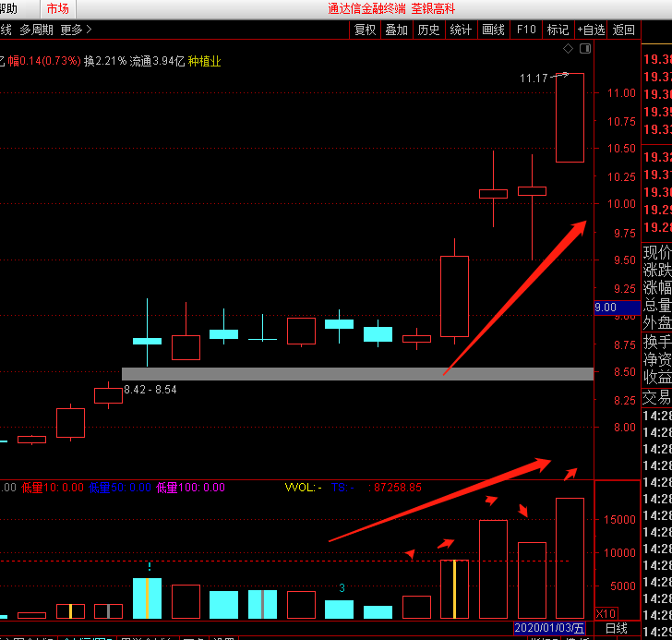
Task: Click the diamond icon above chart
Action: [x=568, y=48]
